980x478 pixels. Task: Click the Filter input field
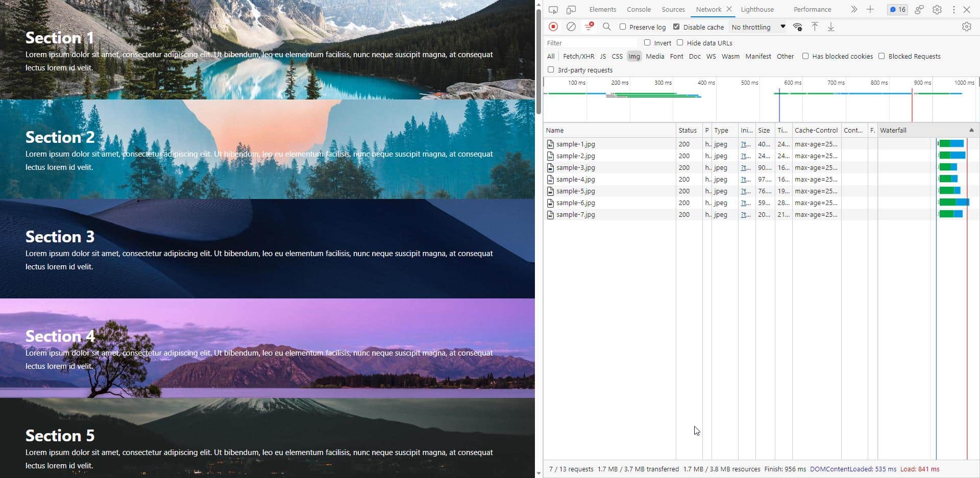590,43
